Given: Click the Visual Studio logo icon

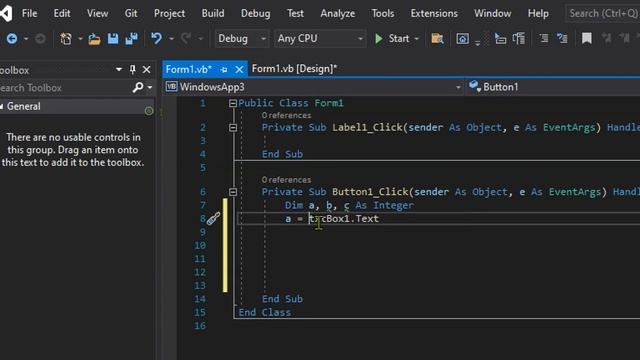Looking at the screenshot, I should [x=6, y=13].
